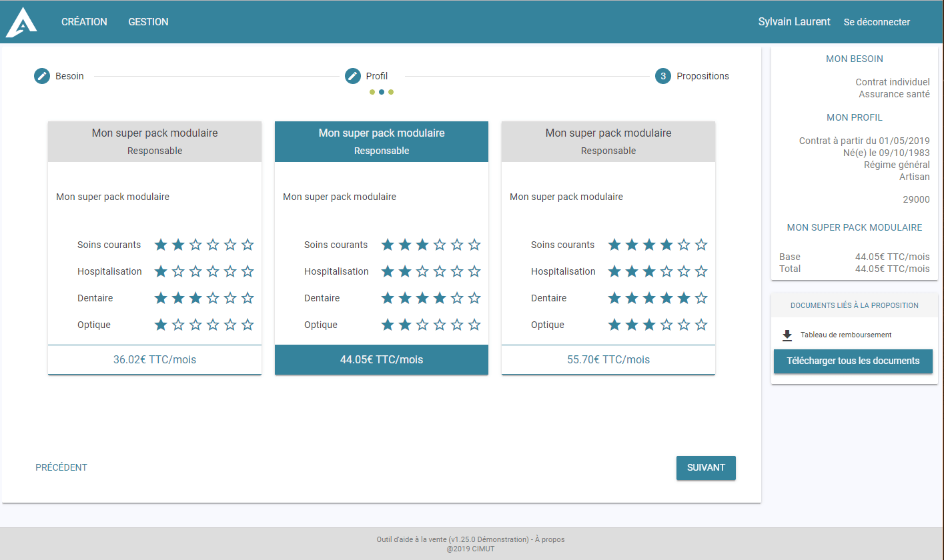
Task: Click the pencil icon on the Profil step
Action: click(352, 75)
